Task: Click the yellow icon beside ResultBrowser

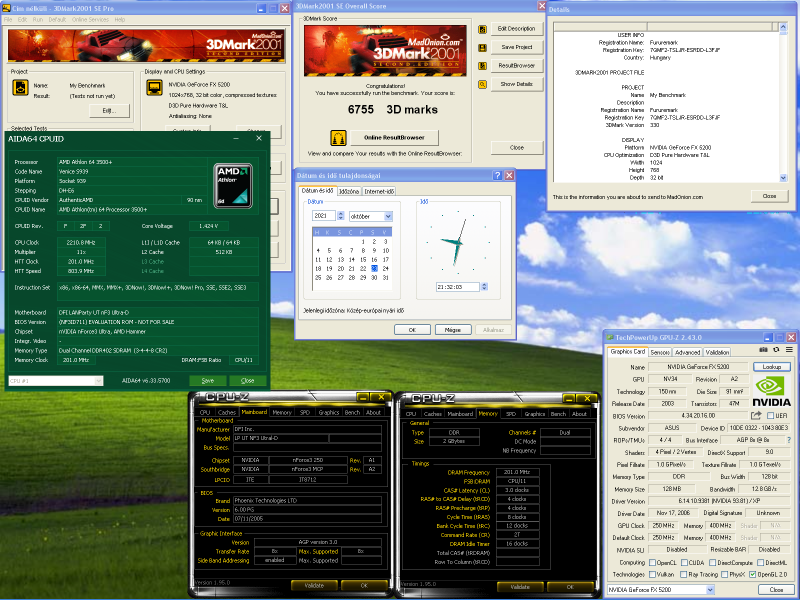Action: (x=482, y=66)
